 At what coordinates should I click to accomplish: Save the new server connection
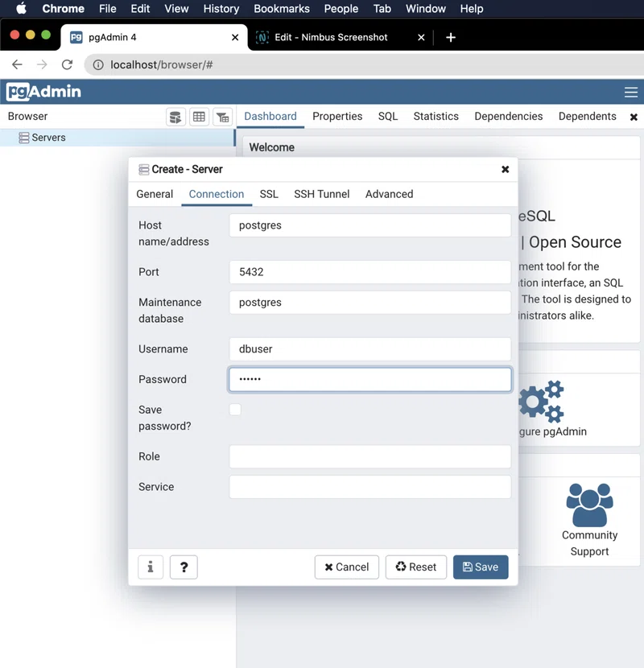pyautogui.click(x=481, y=567)
